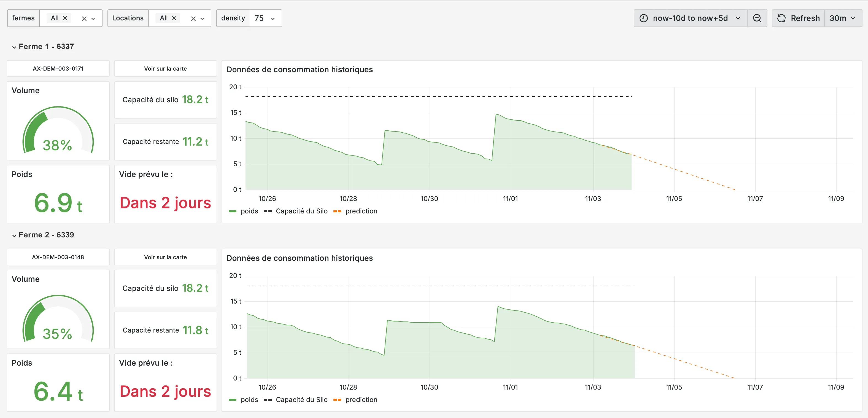Click the AX-DEM-003-0171 silo label
The image size is (868, 418).
pyautogui.click(x=58, y=68)
